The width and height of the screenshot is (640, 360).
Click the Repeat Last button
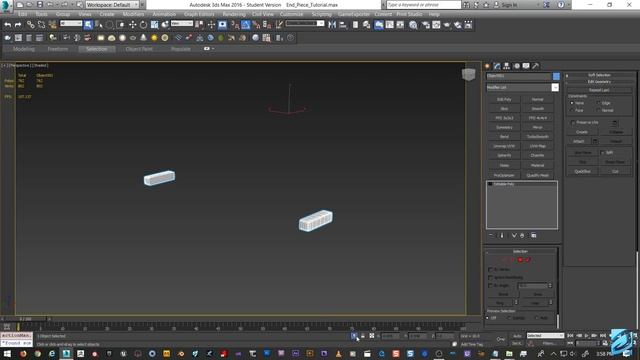[x=599, y=90]
